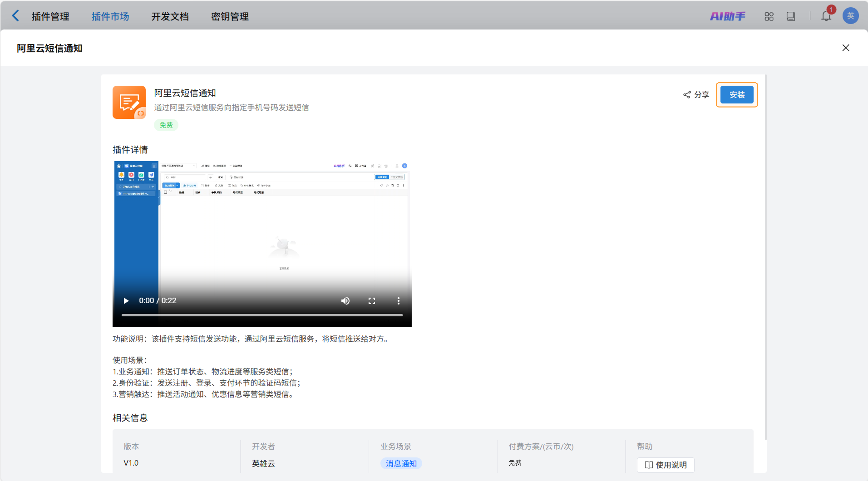Click the back arrow icon
868x481 pixels.
point(16,16)
